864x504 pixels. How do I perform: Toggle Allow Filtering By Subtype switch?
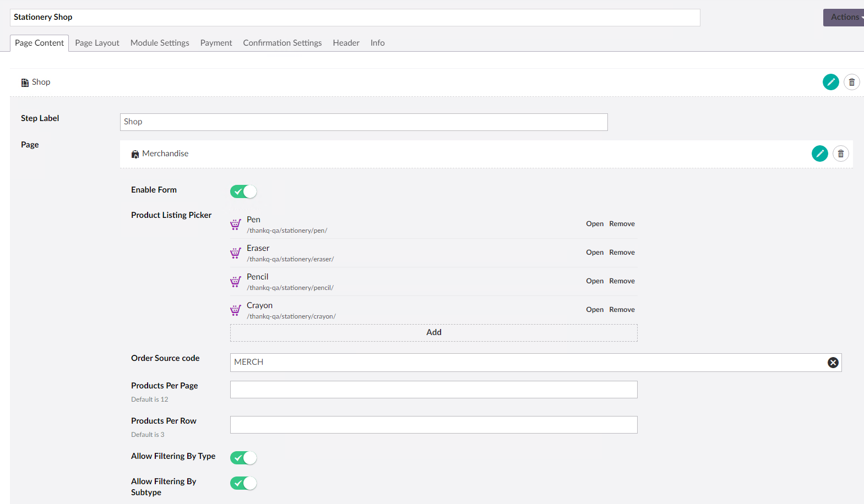243,483
